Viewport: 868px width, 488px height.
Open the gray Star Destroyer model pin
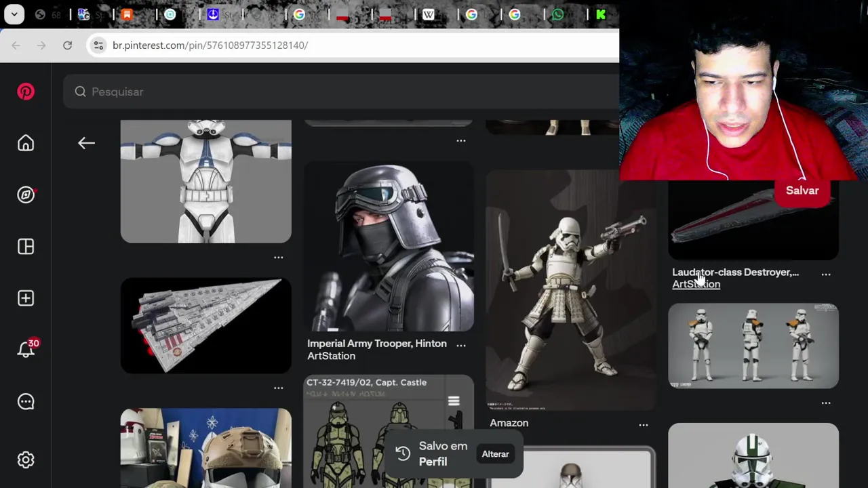click(x=206, y=325)
